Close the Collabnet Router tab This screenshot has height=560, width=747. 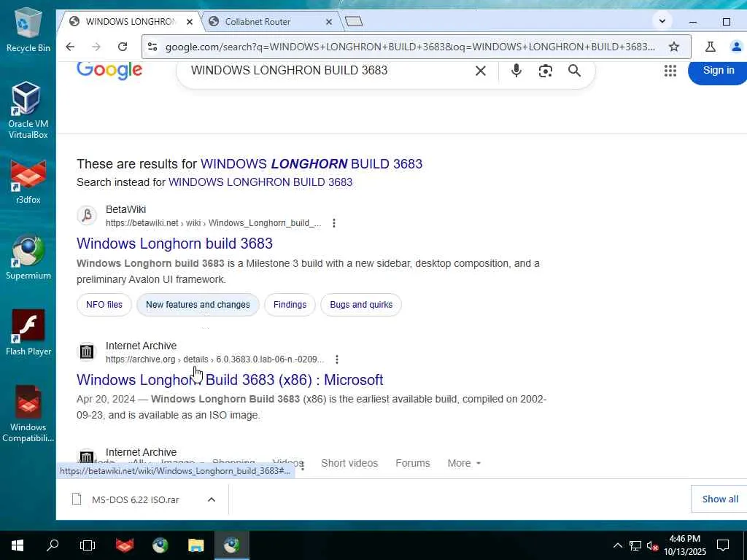(329, 22)
